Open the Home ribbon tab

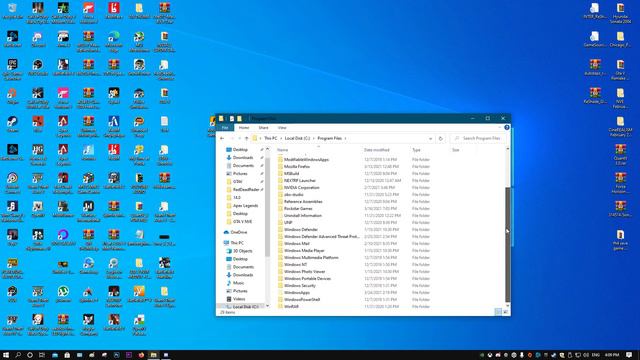(244, 128)
